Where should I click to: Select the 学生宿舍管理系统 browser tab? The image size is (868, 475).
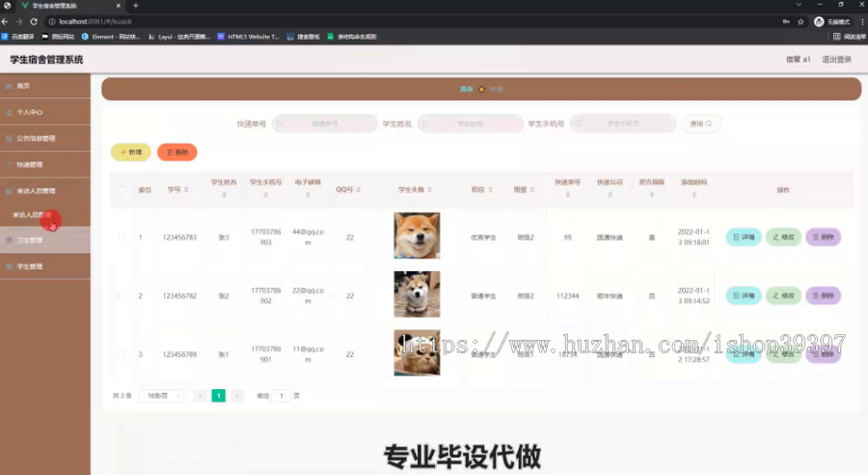tap(70, 6)
